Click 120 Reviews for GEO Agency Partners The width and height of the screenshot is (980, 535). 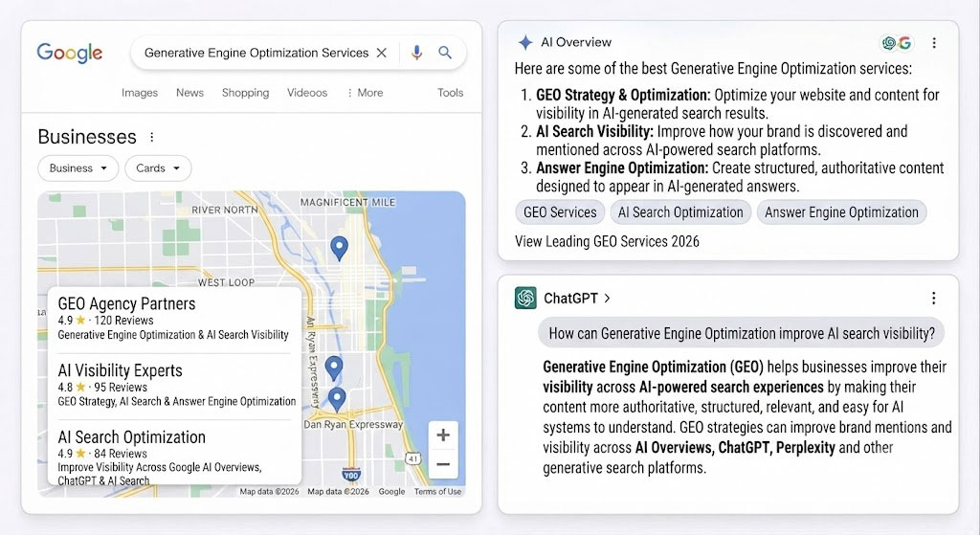[x=123, y=321]
